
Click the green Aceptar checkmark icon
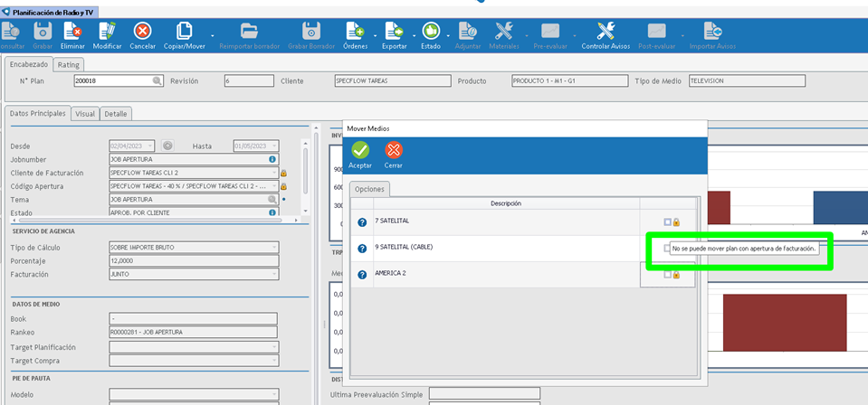click(x=360, y=150)
